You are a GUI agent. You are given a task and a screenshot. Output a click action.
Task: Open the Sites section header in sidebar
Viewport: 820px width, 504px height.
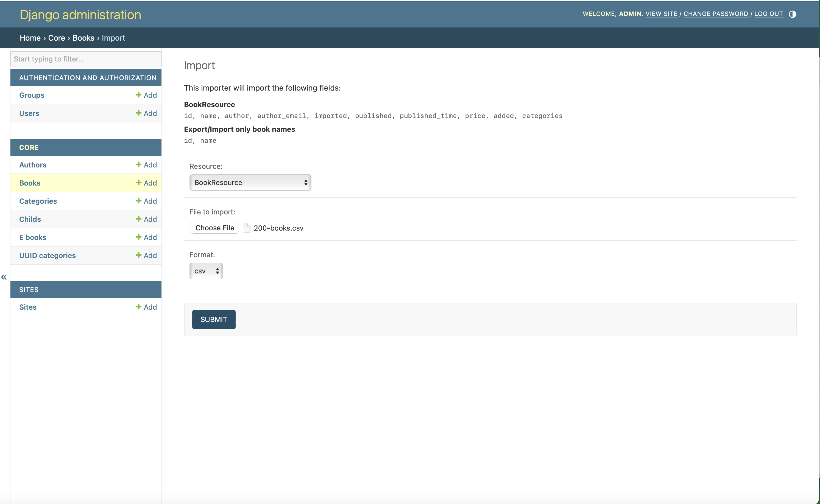click(29, 290)
